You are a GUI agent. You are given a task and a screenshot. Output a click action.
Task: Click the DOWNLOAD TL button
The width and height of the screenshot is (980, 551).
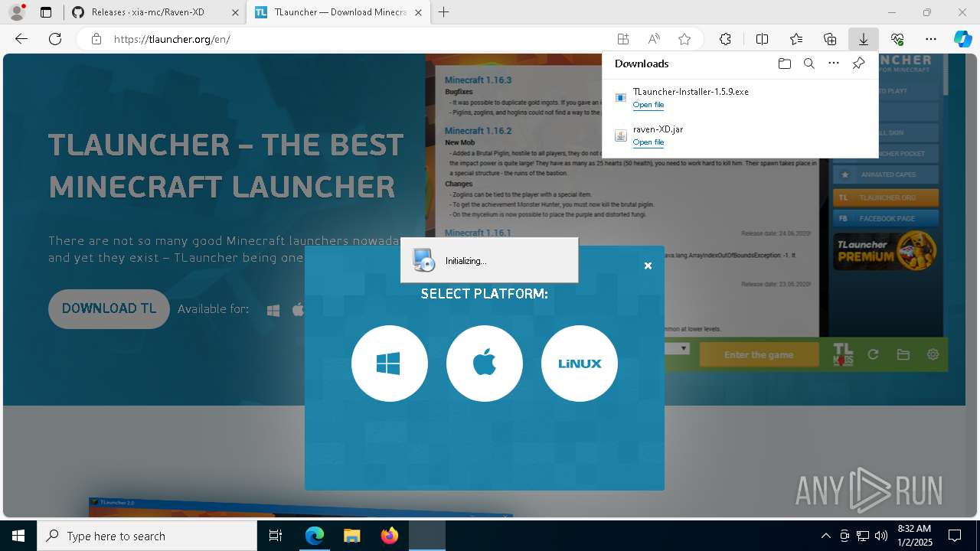[109, 308]
